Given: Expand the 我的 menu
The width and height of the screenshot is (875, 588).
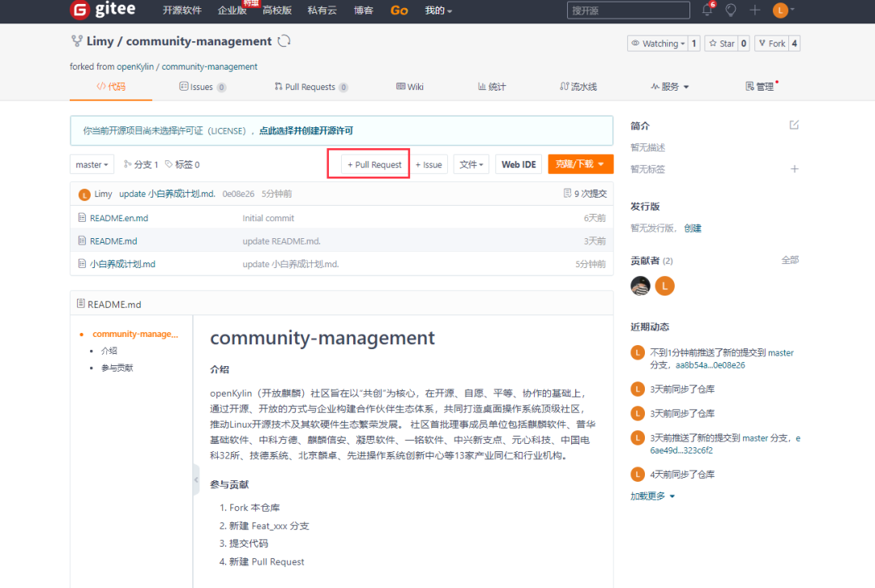Looking at the screenshot, I should (x=438, y=10).
